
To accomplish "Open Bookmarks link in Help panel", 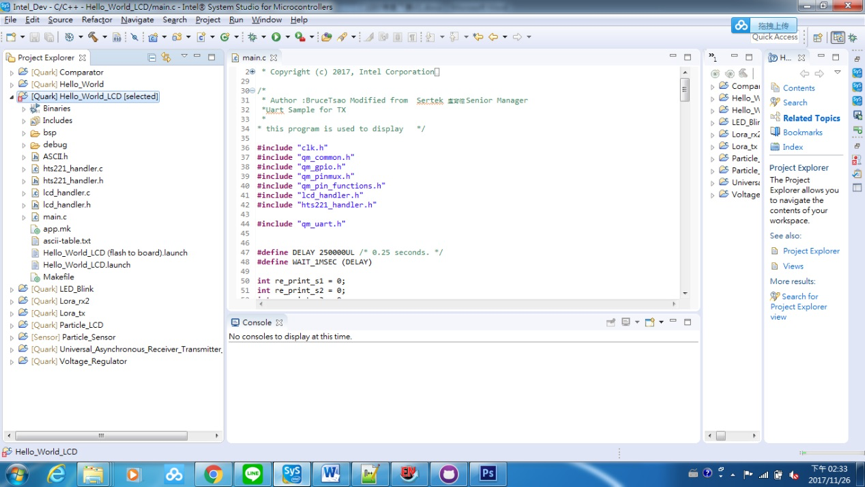I will coord(802,132).
